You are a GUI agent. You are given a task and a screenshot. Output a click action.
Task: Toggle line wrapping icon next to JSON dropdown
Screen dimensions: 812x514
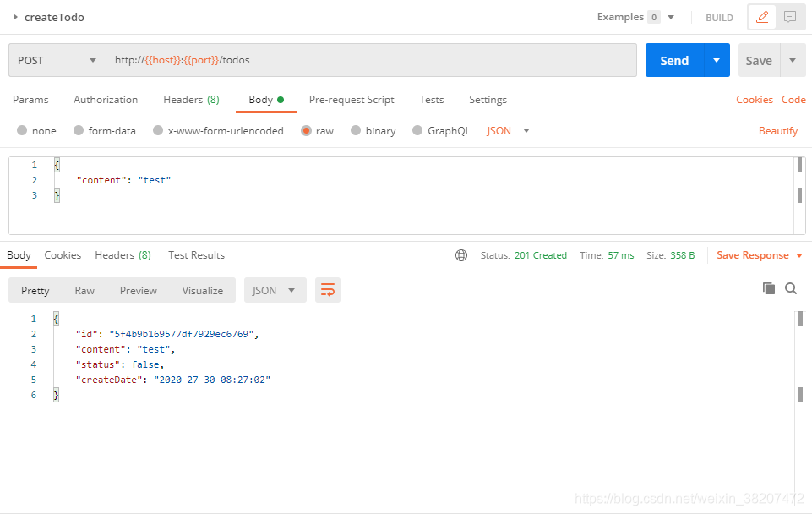[328, 289]
